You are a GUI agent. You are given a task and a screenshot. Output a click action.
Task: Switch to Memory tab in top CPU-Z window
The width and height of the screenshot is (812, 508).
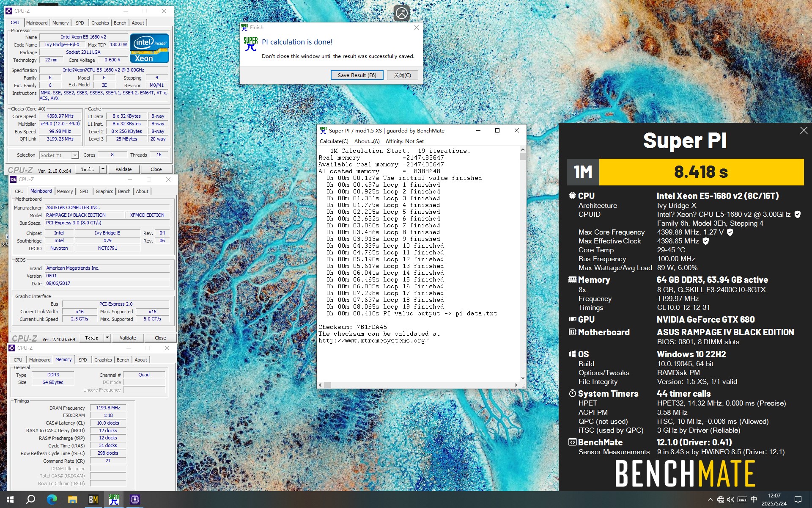tap(60, 23)
